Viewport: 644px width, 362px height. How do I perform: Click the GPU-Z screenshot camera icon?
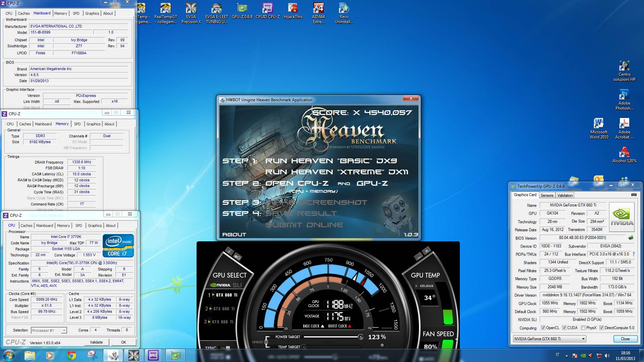(x=634, y=195)
